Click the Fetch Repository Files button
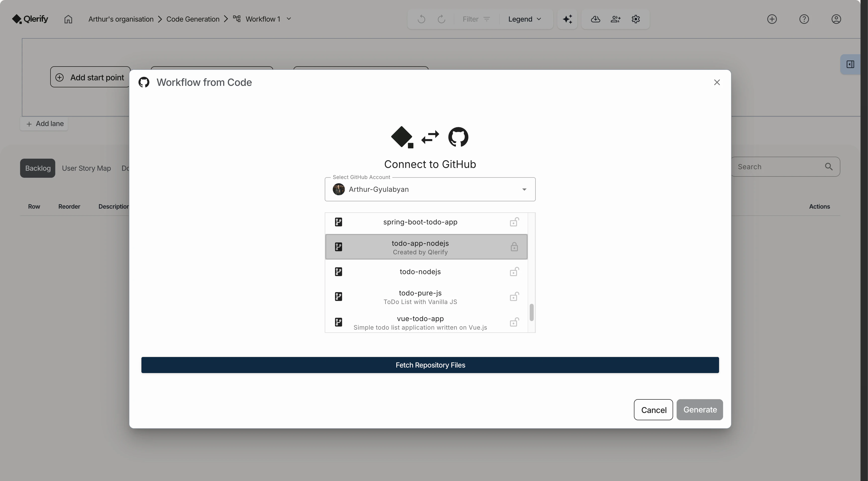The width and height of the screenshot is (868, 481). pyautogui.click(x=430, y=365)
